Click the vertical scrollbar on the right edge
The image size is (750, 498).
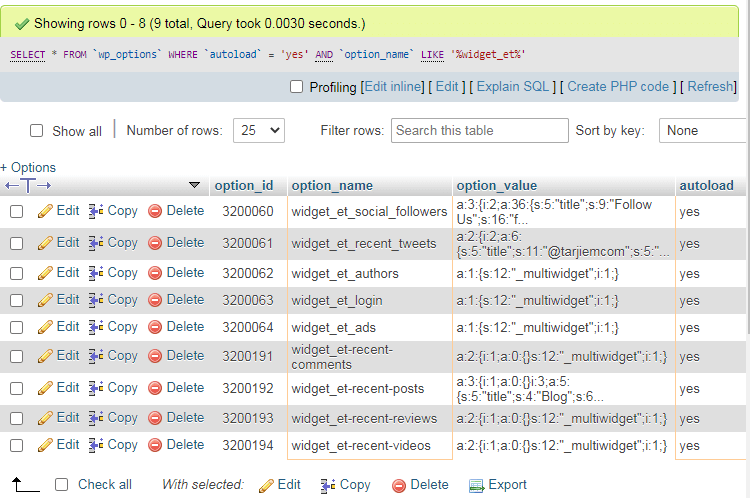pyautogui.click(x=747, y=167)
